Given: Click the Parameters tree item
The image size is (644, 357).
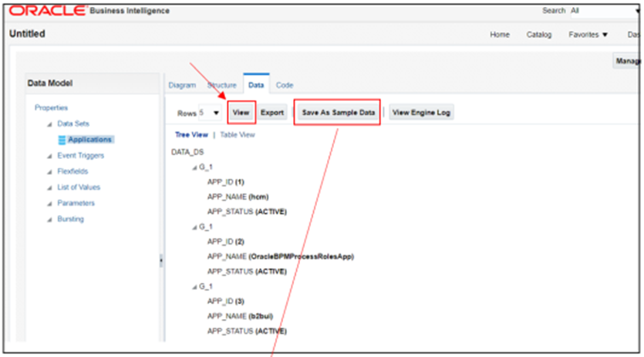Looking at the screenshot, I should [x=76, y=204].
